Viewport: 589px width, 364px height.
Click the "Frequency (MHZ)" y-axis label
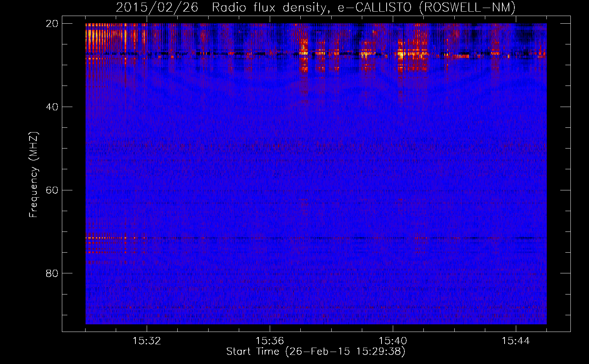pos(33,175)
